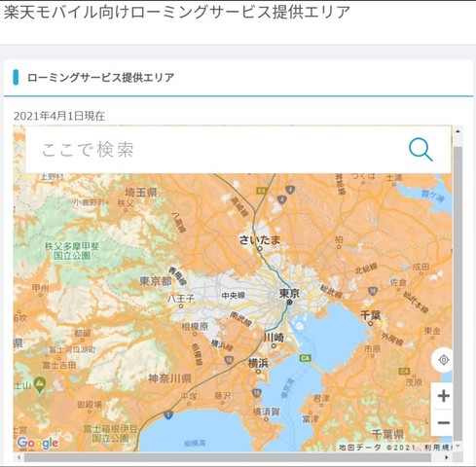Click the 都留 label on map
Viewport: 476px width, 467px height.
(x=83, y=333)
